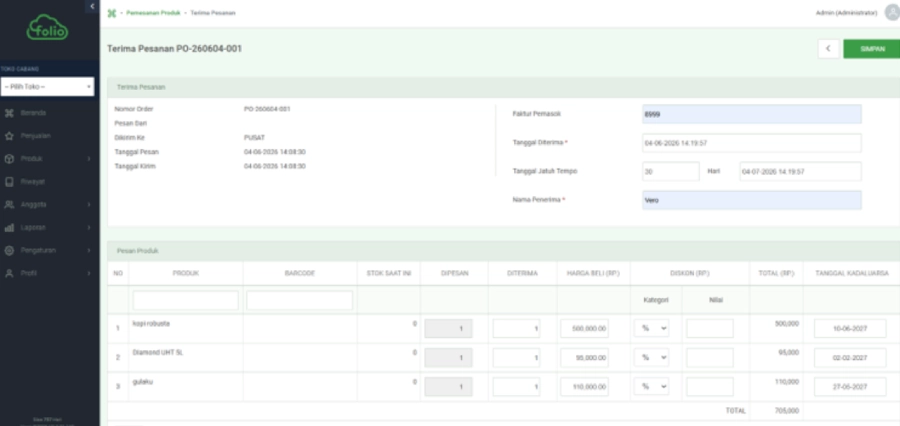Open discount category dropdown for kopi robusta
Viewport: 900px width, 426px height.
[651, 328]
